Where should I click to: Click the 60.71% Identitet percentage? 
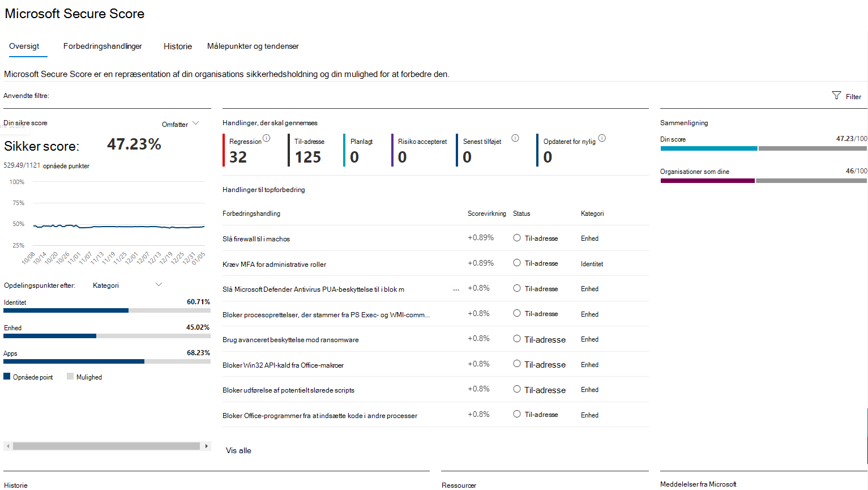[198, 302]
